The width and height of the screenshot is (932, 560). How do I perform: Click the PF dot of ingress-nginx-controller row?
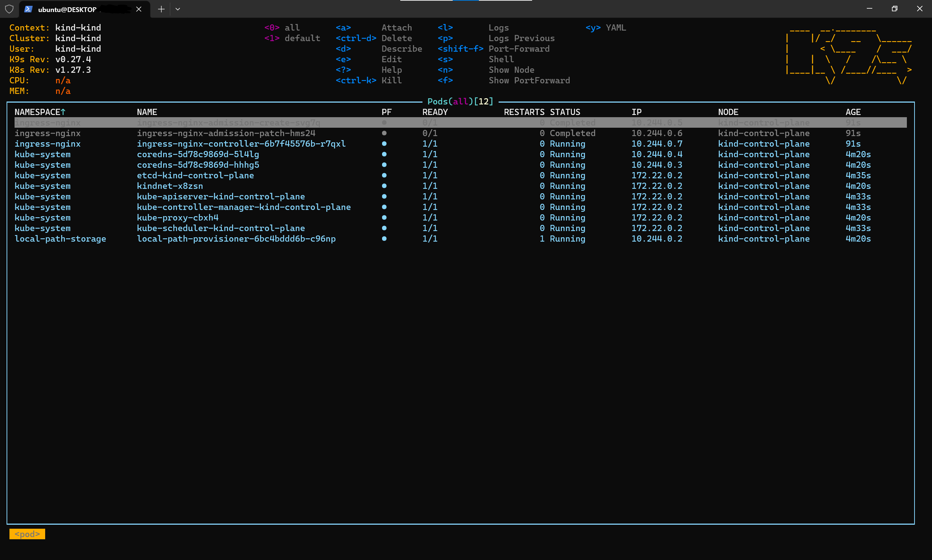pos(384,144)
